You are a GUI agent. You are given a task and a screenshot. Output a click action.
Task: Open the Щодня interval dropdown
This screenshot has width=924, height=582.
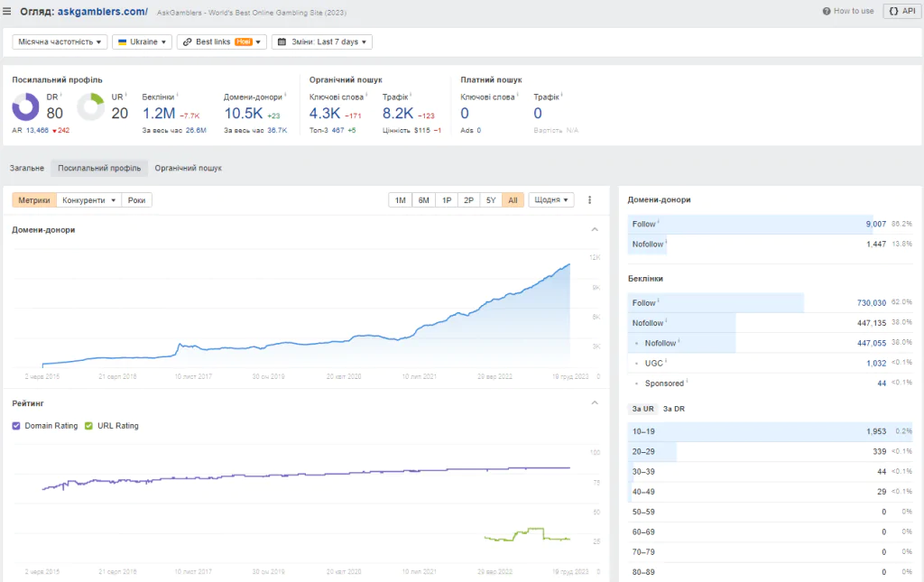551,200
